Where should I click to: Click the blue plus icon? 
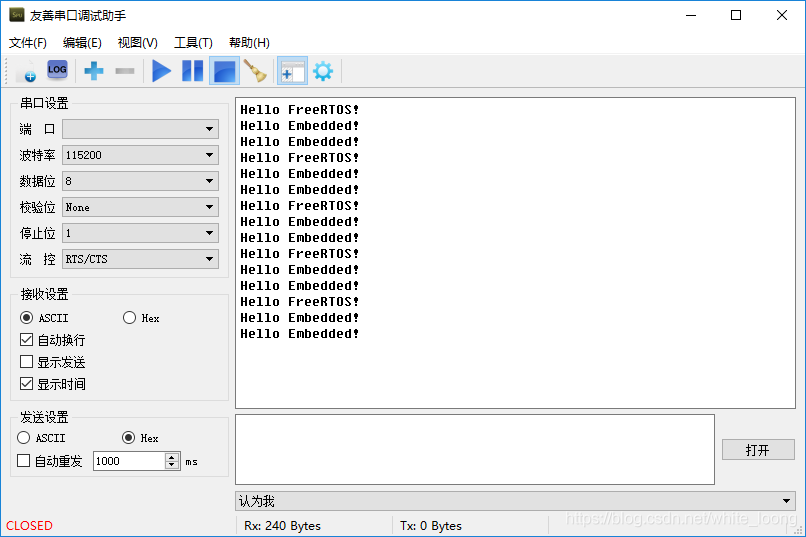tap(94, 71)
